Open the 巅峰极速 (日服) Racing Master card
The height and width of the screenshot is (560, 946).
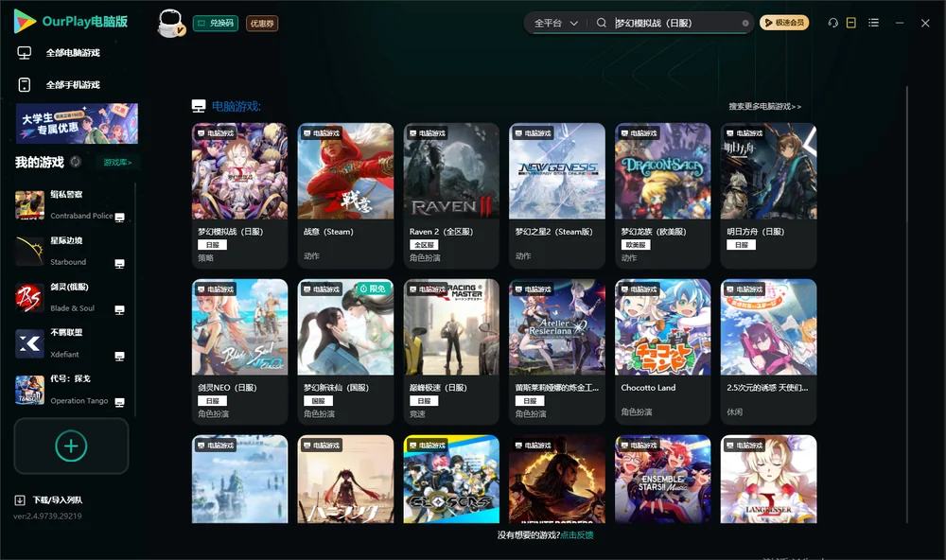(x=451, y=352)
